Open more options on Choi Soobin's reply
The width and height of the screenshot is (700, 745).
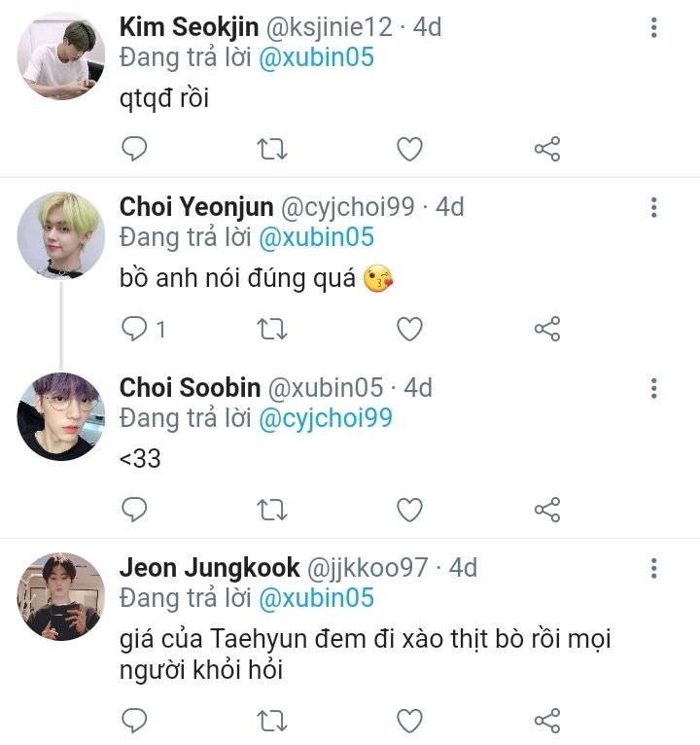click(654, 388)
